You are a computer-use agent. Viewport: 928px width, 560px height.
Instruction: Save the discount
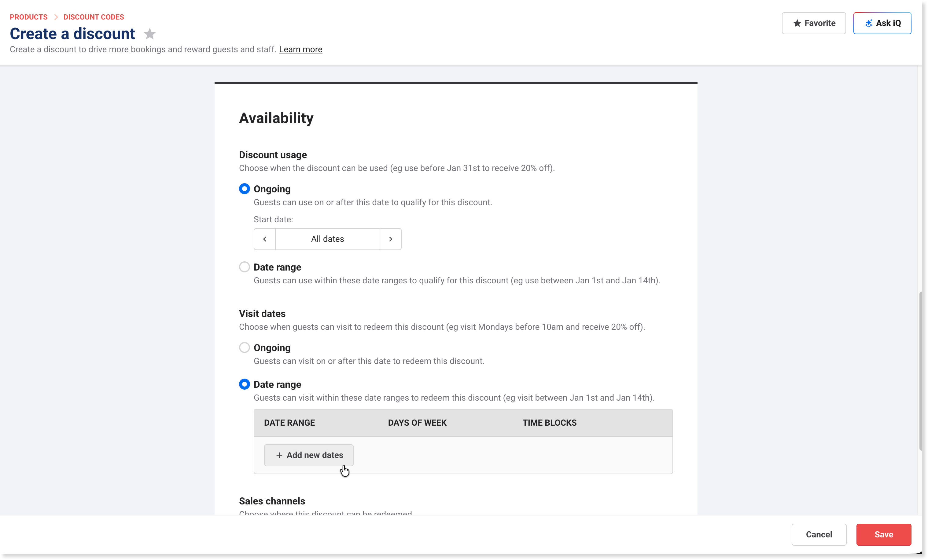coord(884,534)
